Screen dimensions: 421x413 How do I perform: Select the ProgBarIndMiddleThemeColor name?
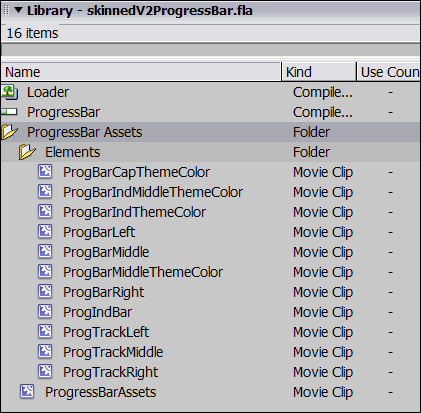153,192
